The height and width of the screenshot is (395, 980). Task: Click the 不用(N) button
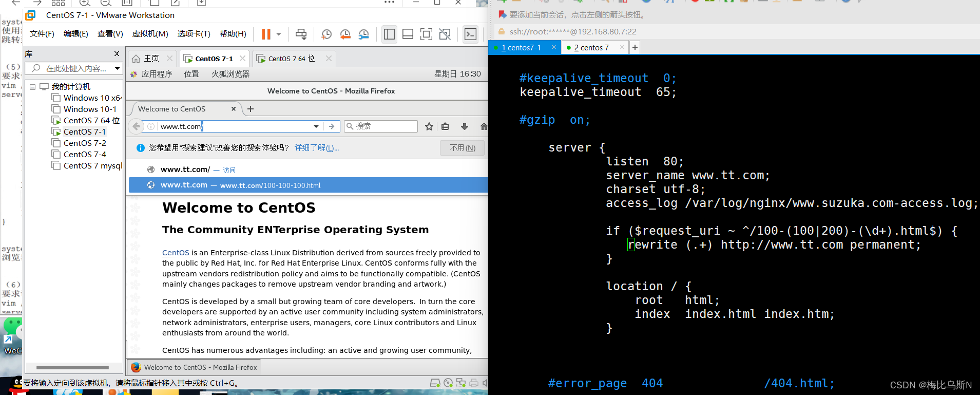point(463,148)
